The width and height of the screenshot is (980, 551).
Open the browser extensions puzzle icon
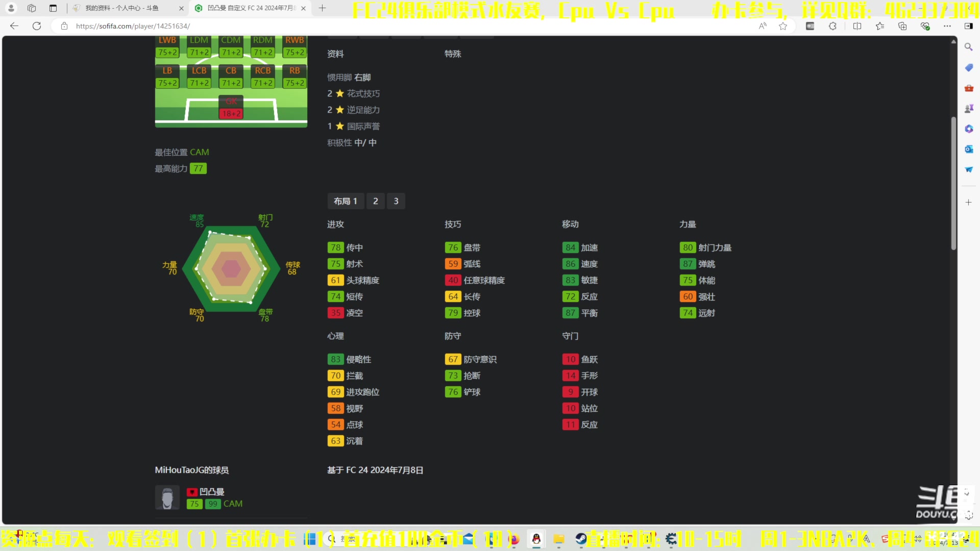tap(832, 26)
